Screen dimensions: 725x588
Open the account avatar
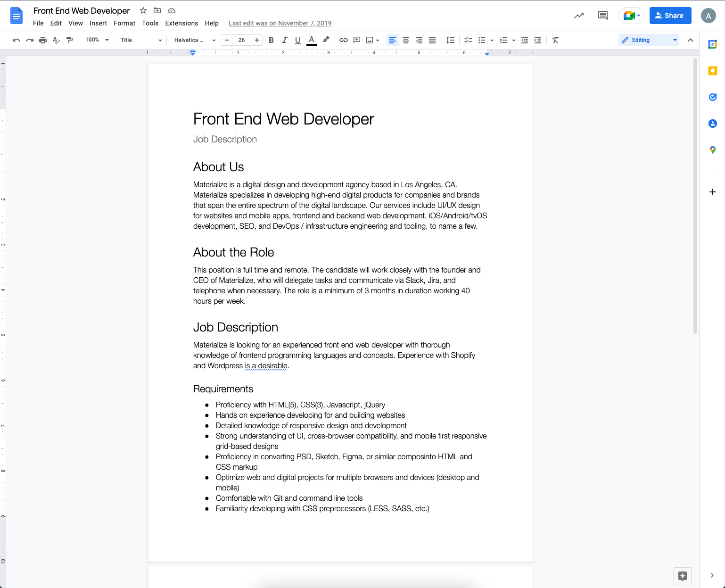709,16
